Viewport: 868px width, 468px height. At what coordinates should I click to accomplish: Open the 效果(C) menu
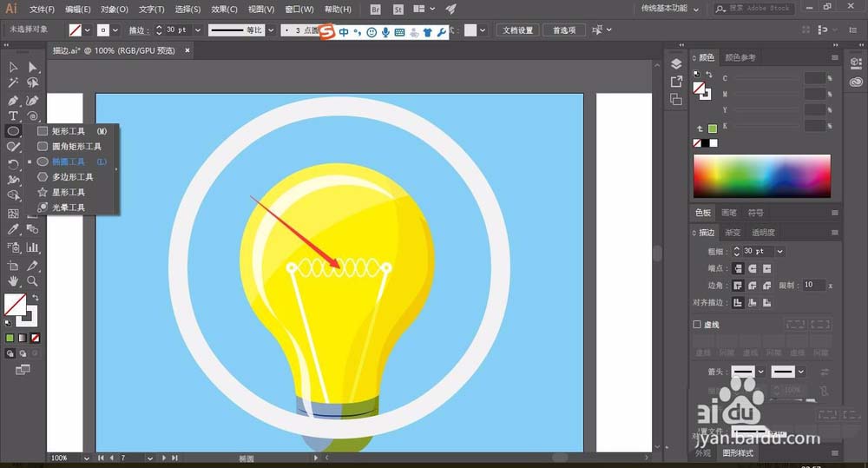click(x=224, y=10)
